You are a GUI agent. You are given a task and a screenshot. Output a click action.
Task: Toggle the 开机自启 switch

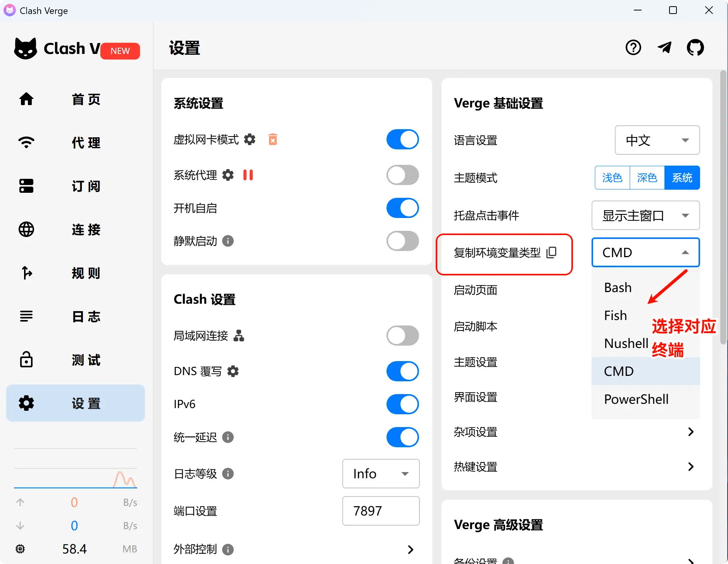pos(403,208)
